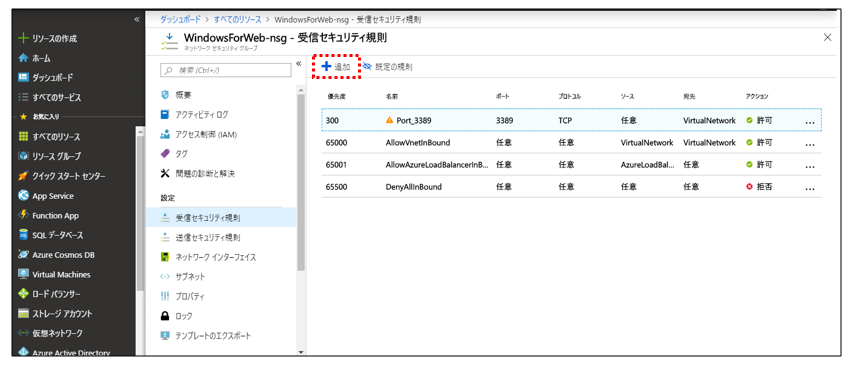
Task: Click the dark sidebar scrollbar thumb
Action: pos(140,212)
